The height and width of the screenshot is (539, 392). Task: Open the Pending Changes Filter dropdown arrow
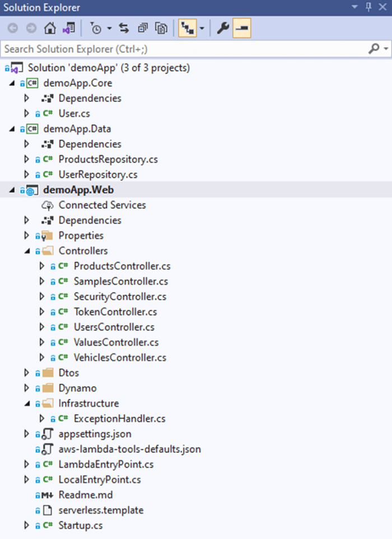109,28
